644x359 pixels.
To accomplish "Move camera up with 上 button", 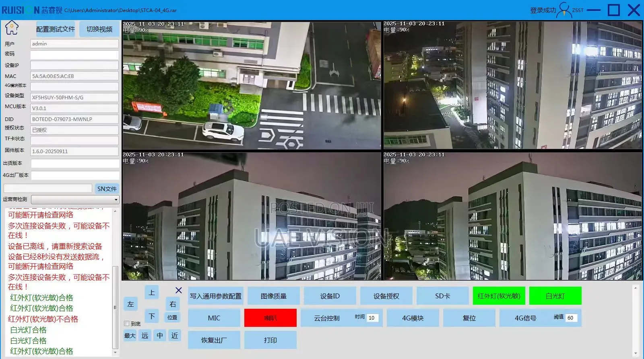I will (x=152, y=292).
